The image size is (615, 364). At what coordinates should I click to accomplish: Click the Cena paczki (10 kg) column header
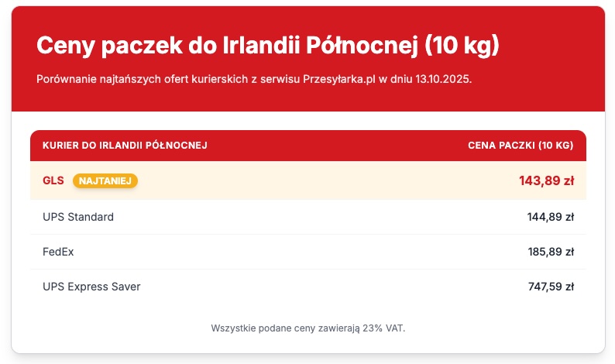521,145
